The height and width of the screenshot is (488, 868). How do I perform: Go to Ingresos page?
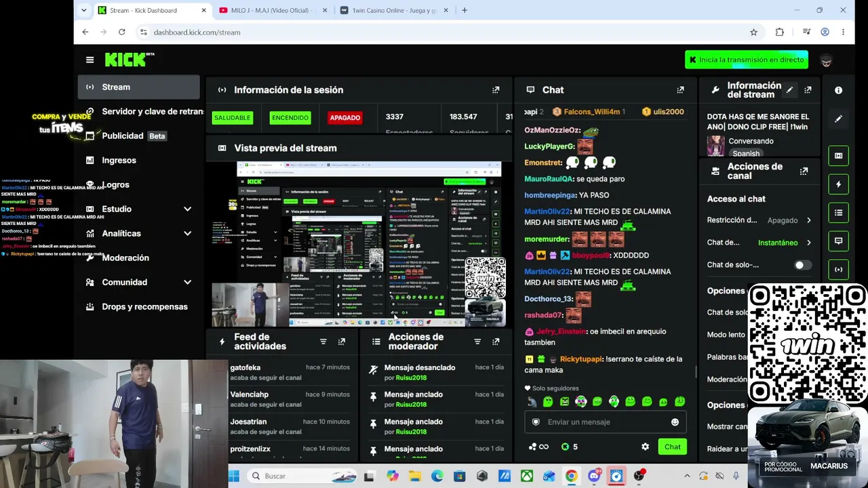[139, 160]
